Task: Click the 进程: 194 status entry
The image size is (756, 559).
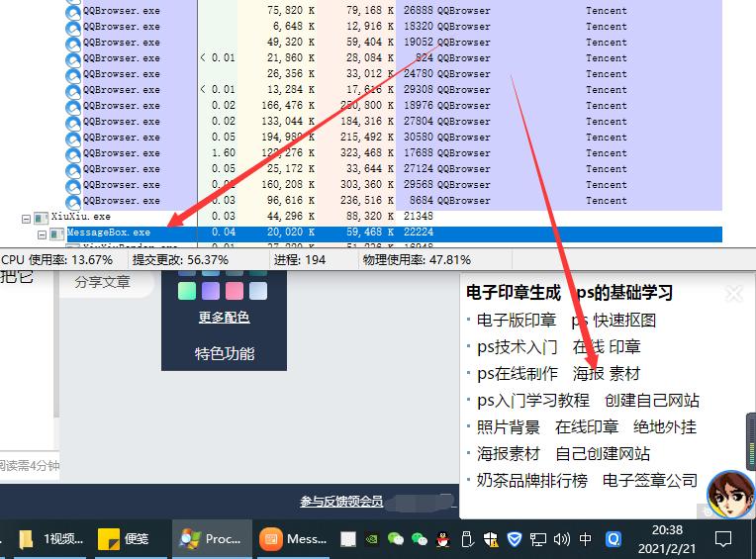Action: (300, 260)
